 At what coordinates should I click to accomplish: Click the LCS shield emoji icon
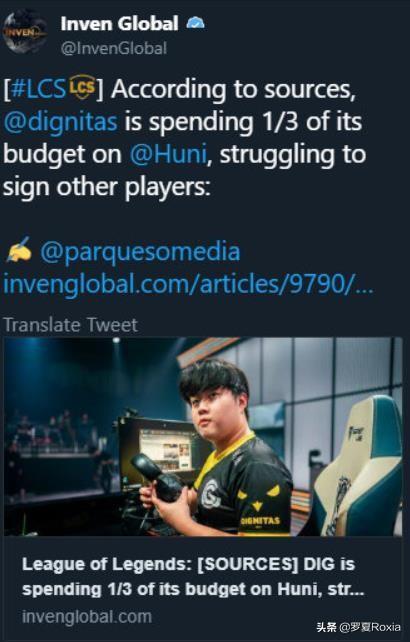(x=82, y=87)
